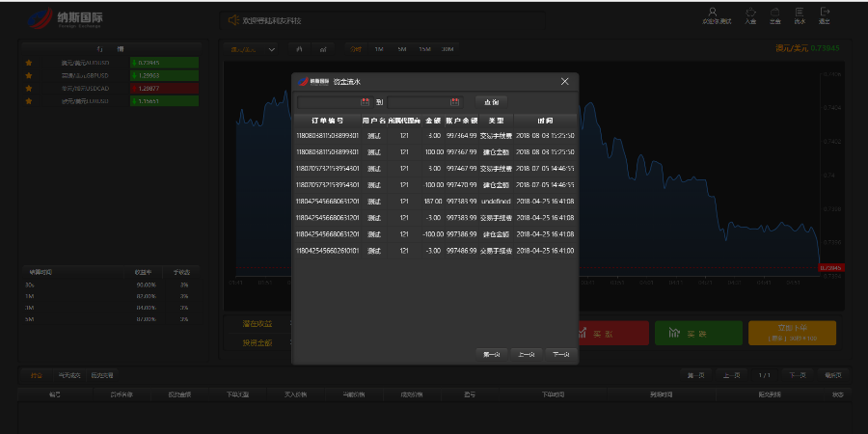Screen dimensions: 868x434
Task: Toggle favorite star for USDCAD
Action: [x=29, y=88]
